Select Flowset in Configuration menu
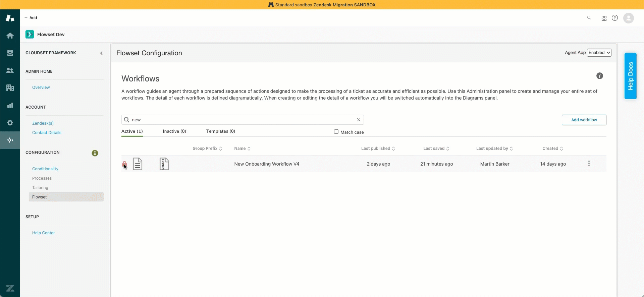The height and width of the screenshot is (297, 644). (66, 197)
